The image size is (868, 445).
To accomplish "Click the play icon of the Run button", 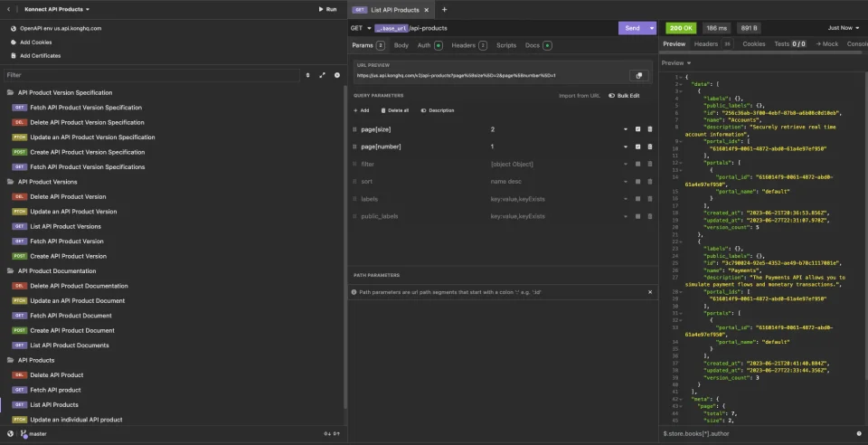I will pos(321,9).
